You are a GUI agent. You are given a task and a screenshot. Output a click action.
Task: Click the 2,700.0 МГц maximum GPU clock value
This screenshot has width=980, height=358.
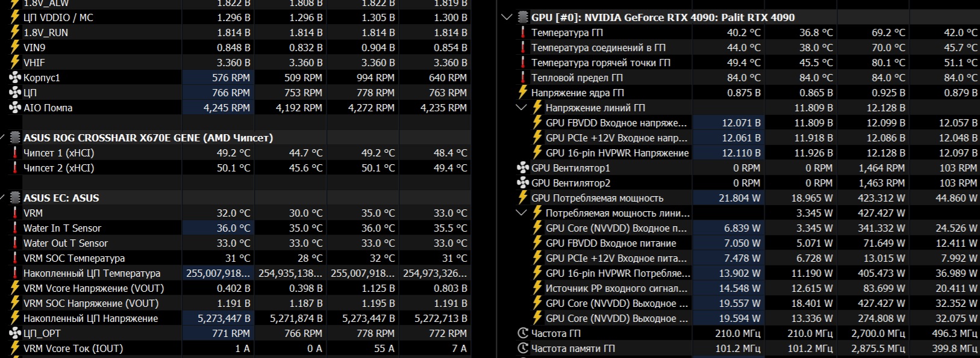878,333
